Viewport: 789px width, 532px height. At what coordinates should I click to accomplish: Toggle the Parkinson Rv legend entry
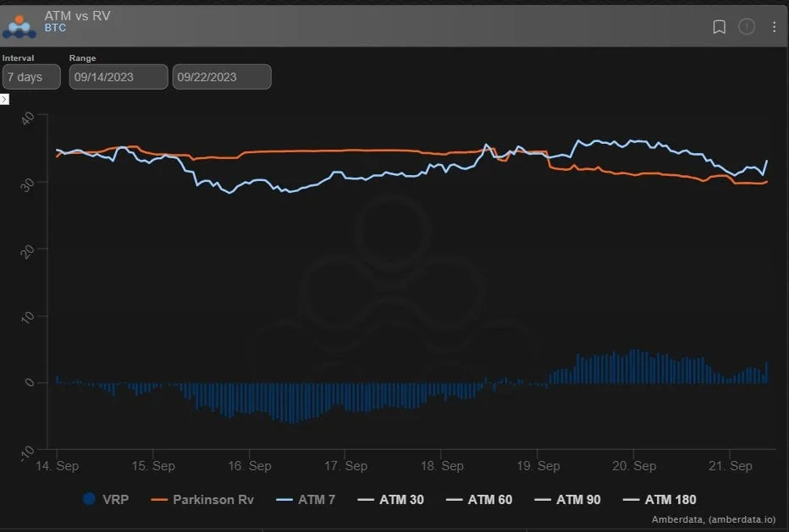(202, 499)
